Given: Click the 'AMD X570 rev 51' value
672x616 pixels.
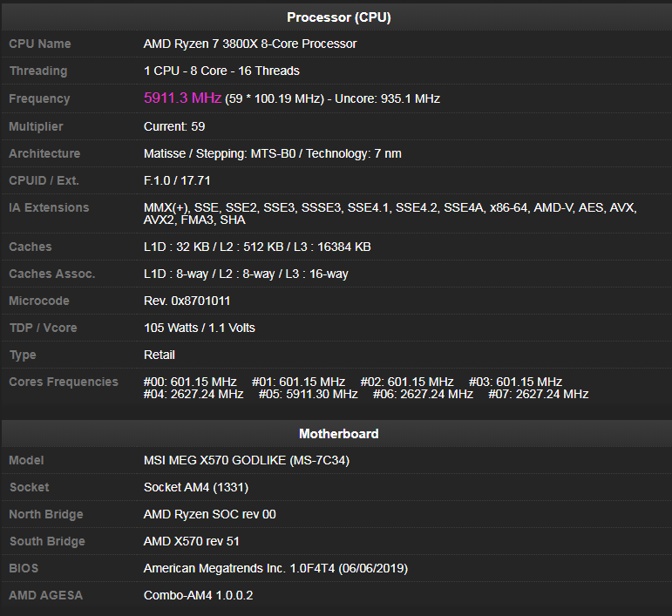Looking at the screenshot, I should coord(191,541).
